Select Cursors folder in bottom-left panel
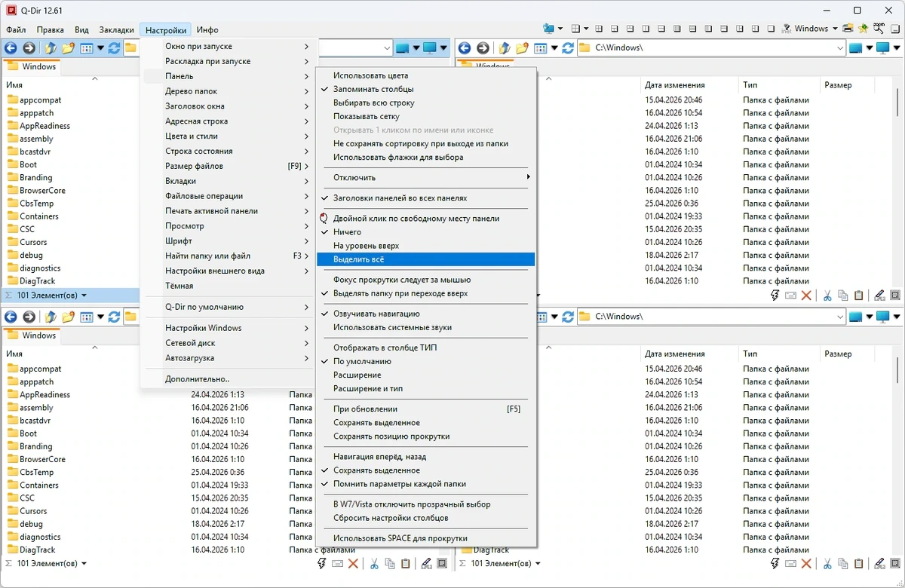The image size is (905, 588). 33,510
